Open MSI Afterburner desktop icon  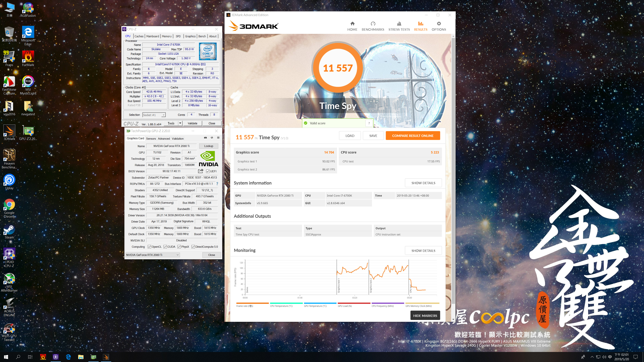(9, 282)
